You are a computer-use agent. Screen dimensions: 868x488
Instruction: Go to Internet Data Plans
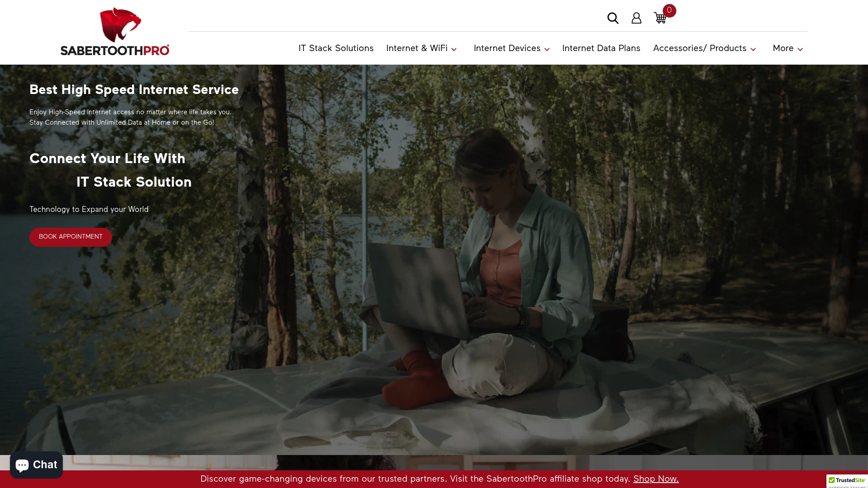coord(601,48)
